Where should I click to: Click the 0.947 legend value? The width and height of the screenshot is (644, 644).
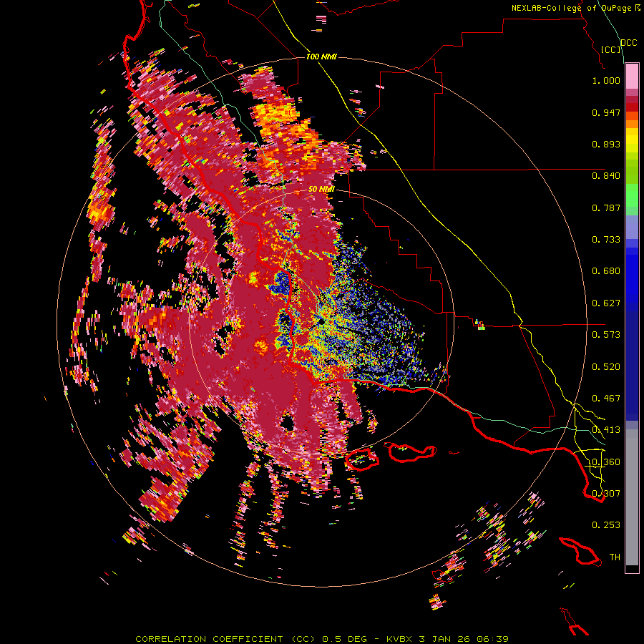(x=606, y=112)
